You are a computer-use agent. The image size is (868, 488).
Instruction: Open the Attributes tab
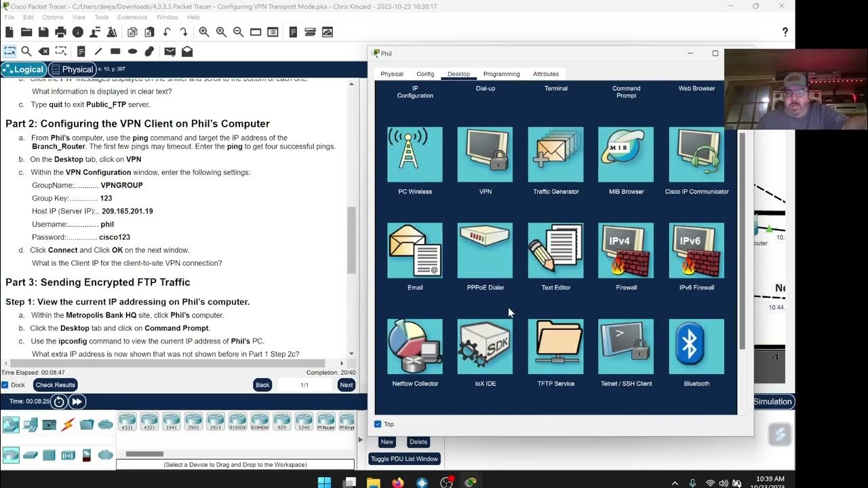point(546,74)
